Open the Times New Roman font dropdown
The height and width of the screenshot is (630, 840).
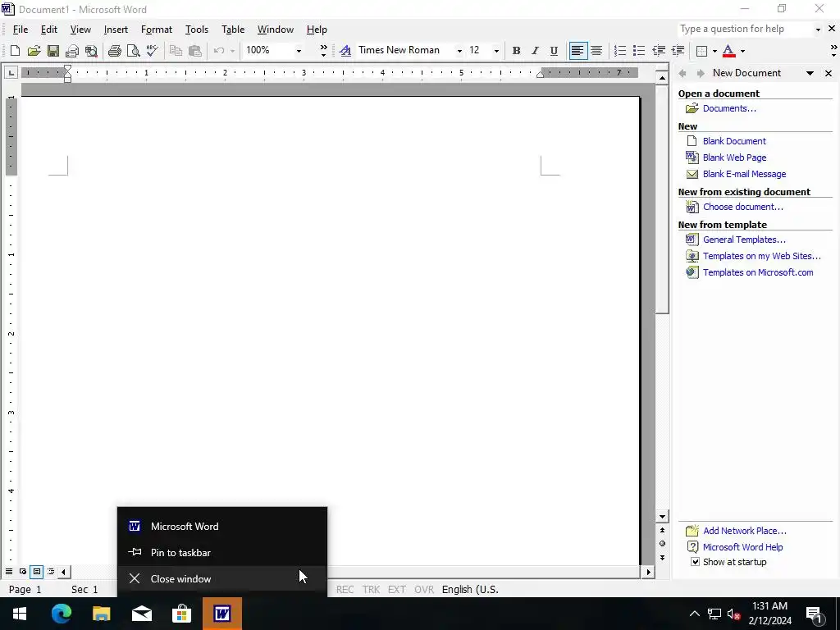click(x=459, y=51)
